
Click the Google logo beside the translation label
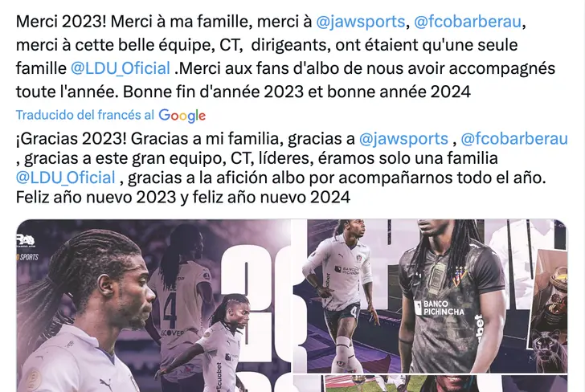(182, 116)
